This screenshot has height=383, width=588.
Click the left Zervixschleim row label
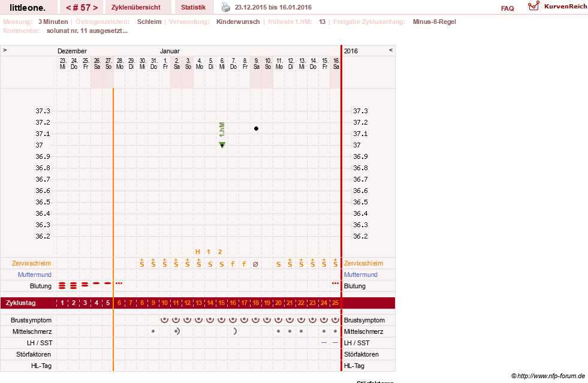tap(31, 263)
